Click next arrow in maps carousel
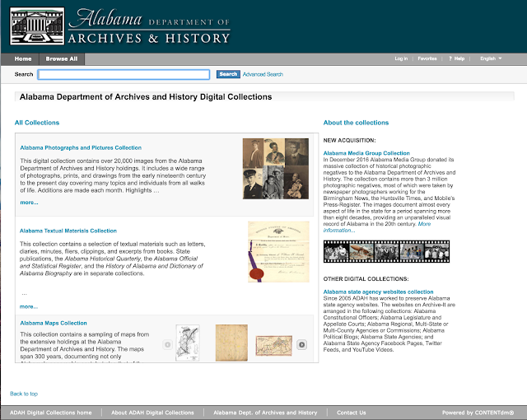 pos(302,344)
